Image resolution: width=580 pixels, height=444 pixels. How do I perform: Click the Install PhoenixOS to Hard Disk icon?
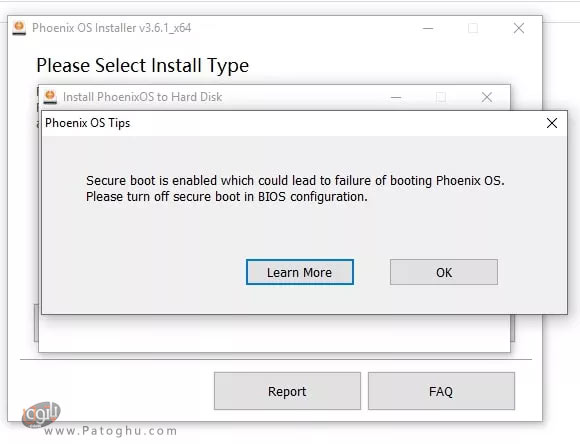pyautogui.click(x=50, y=97)
